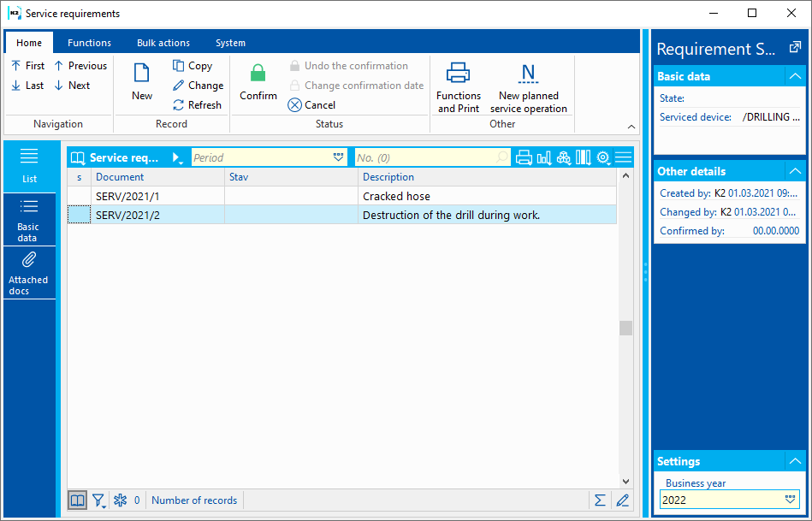Click the grid vertical scrollbar thumb
The height and width of the screenshot is (521, 812).
625,328
